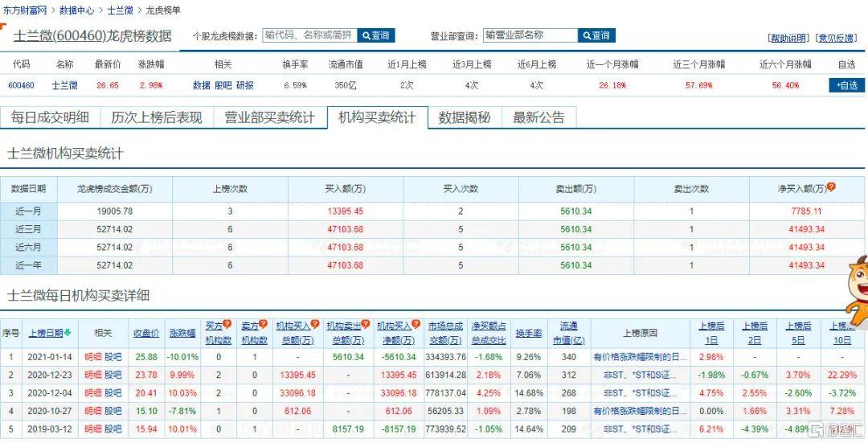Switch to 营业部买卖统计 tab

click(x=269, y=117)
